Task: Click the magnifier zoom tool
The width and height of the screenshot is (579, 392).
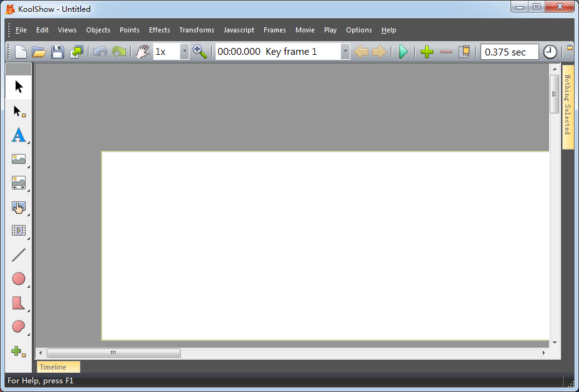Action: click(x=200, y=52)
